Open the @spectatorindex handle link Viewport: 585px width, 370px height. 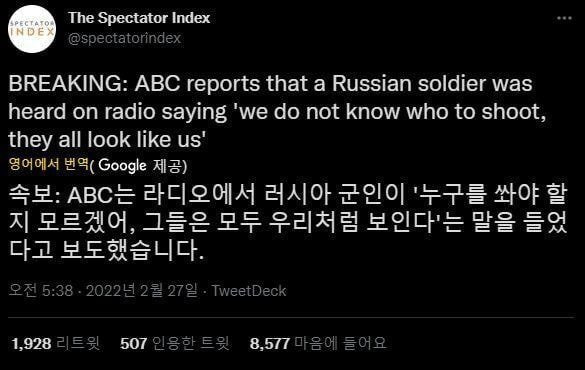point(125,38)
